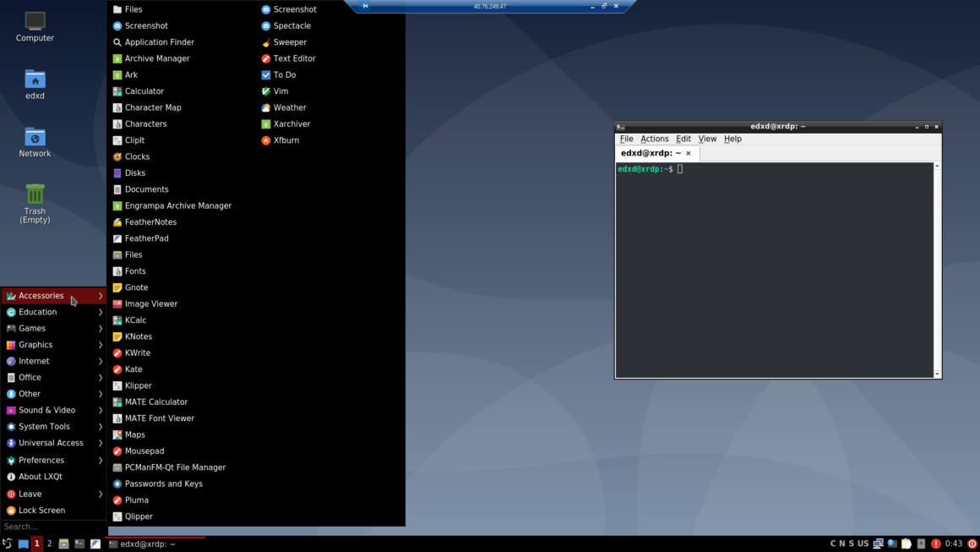
Task: Click the clipboard icon in the system tray
Action: [x=906, y=543]
